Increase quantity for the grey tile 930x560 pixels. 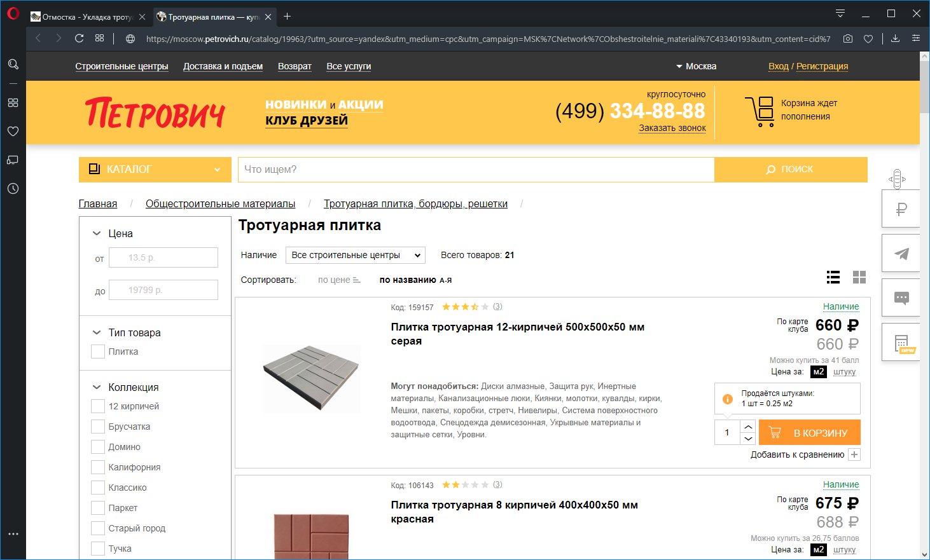748,427
